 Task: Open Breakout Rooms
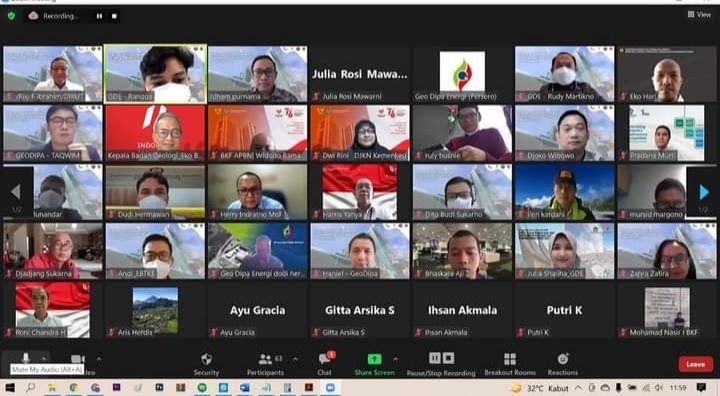pos(510,363)
